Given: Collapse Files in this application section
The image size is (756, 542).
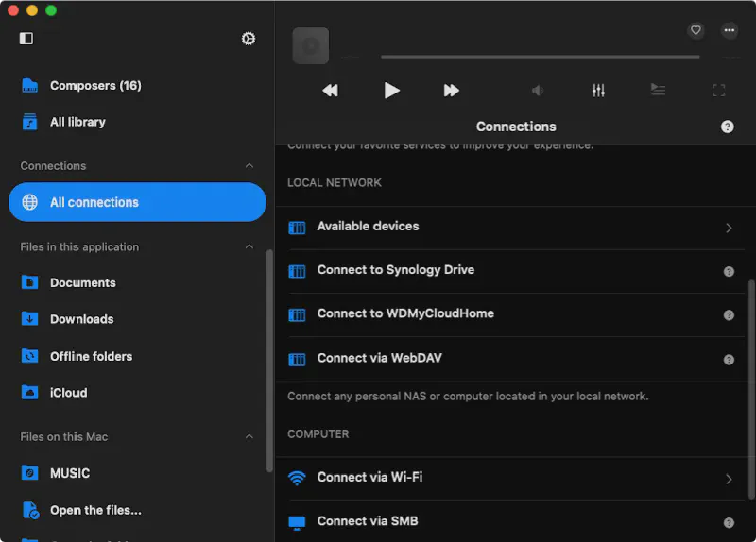Looking at the screenshot, I should click(x=249, y=247).
